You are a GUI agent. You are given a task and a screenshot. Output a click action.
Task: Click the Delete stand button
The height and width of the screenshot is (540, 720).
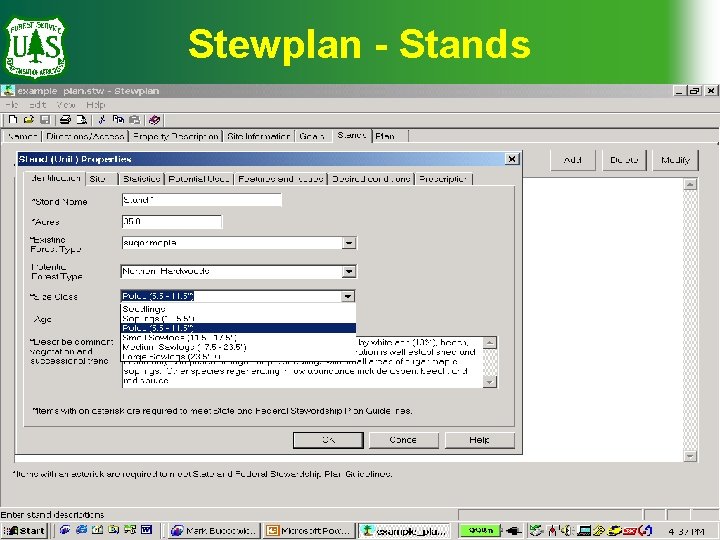[624, 160]
